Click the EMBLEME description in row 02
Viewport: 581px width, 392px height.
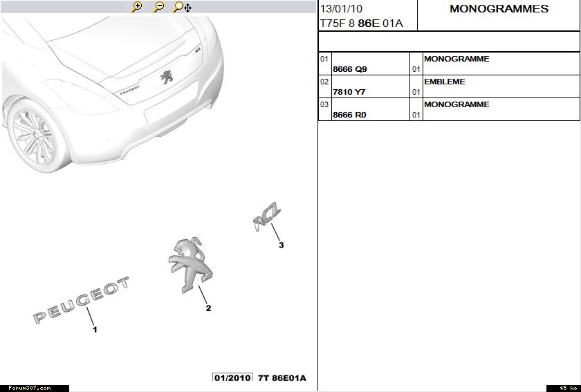point(444,82)
